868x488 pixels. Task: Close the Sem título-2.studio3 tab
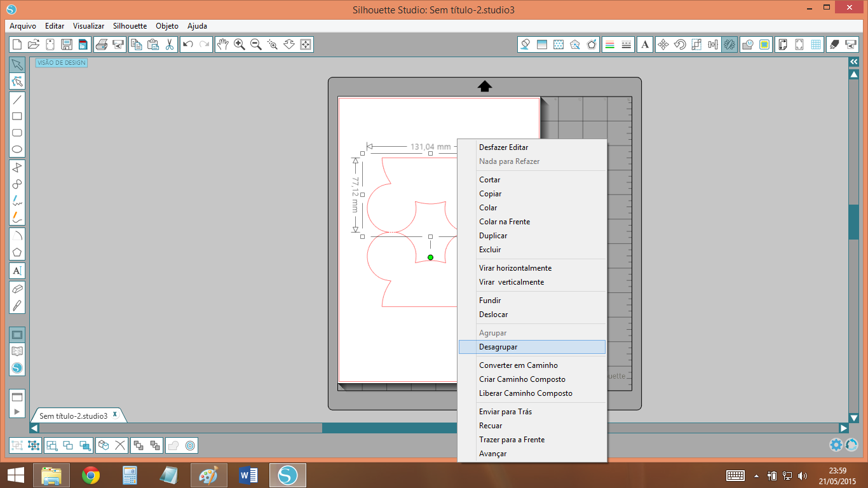click(115, 414)
